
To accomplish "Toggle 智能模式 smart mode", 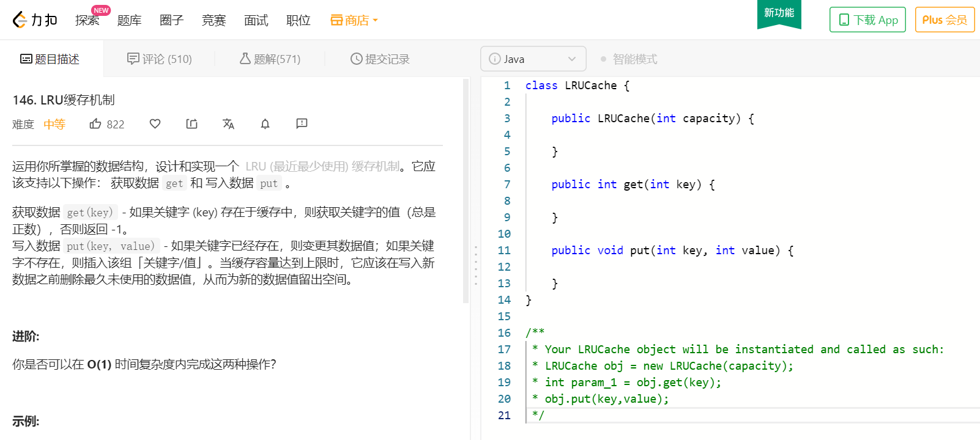I will tap(629, 59).
